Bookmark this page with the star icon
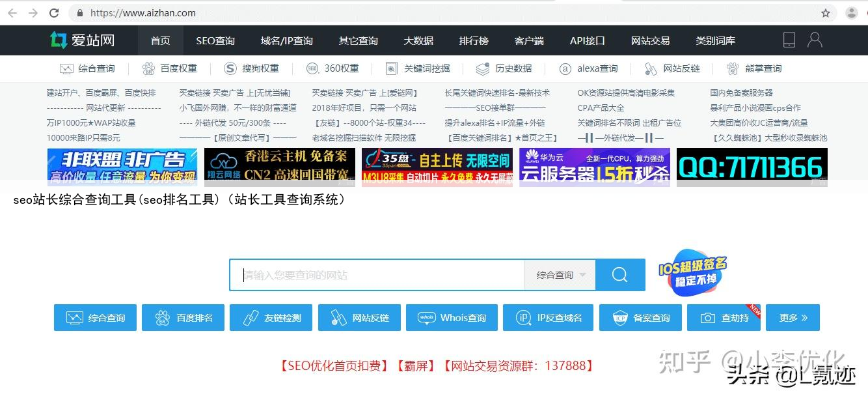 coord(826,13)
